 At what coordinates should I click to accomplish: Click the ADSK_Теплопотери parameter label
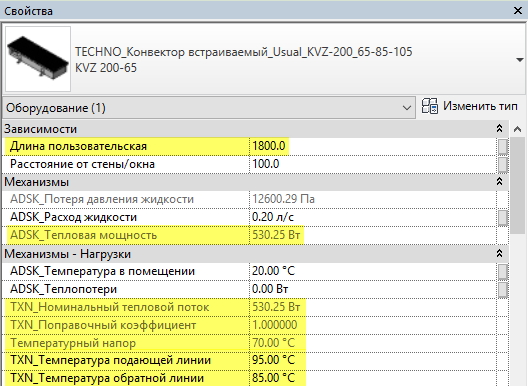click(x=63, y=289)
